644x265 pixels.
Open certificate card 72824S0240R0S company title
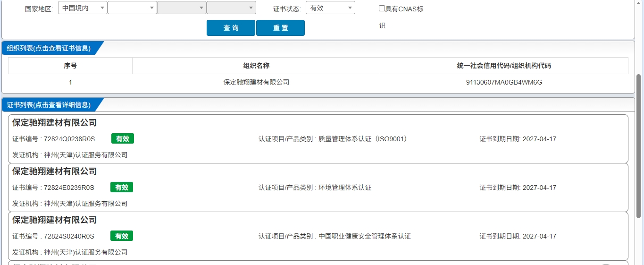[x=55, y=220]
